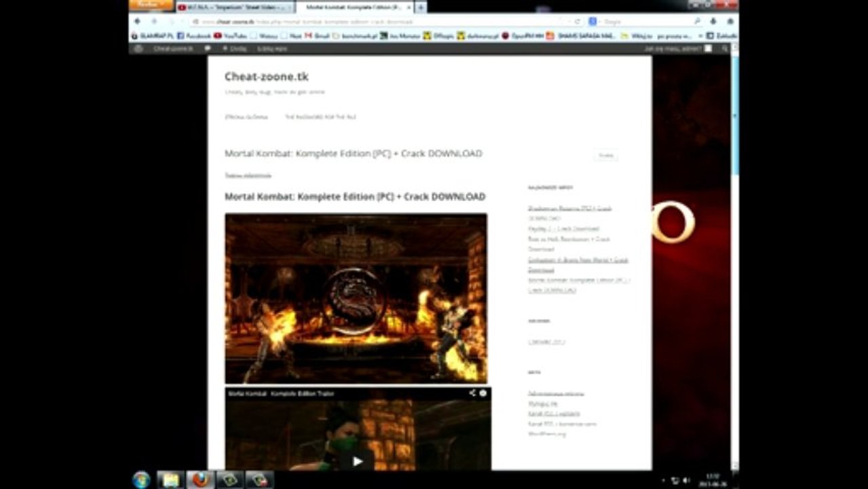
Task: Click the browser forward arrow
Action: coord(153,21)
